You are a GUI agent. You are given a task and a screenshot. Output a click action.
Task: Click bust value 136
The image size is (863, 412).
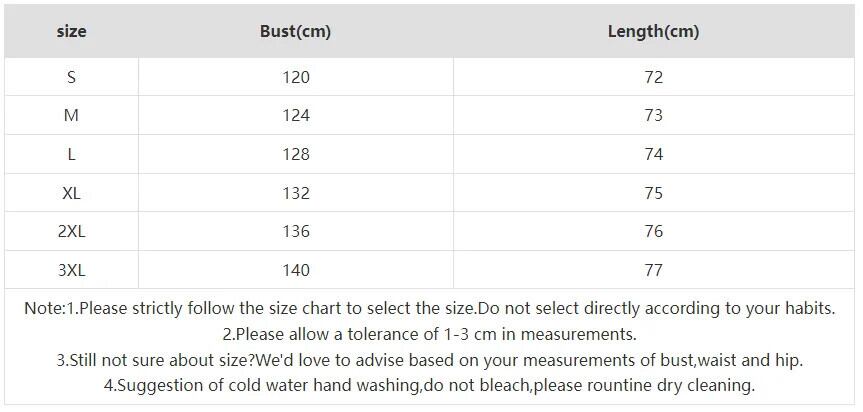coord(296,231)
